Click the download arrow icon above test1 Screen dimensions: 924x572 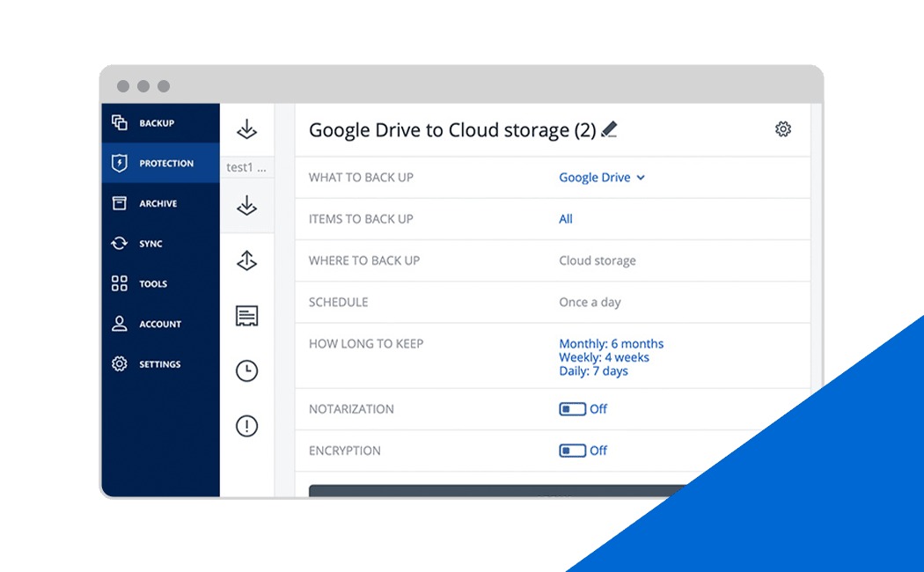[x=247, y=129]
